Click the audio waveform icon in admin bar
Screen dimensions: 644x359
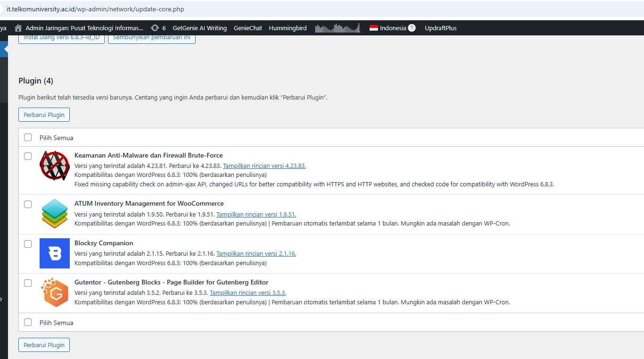point(337,28)
